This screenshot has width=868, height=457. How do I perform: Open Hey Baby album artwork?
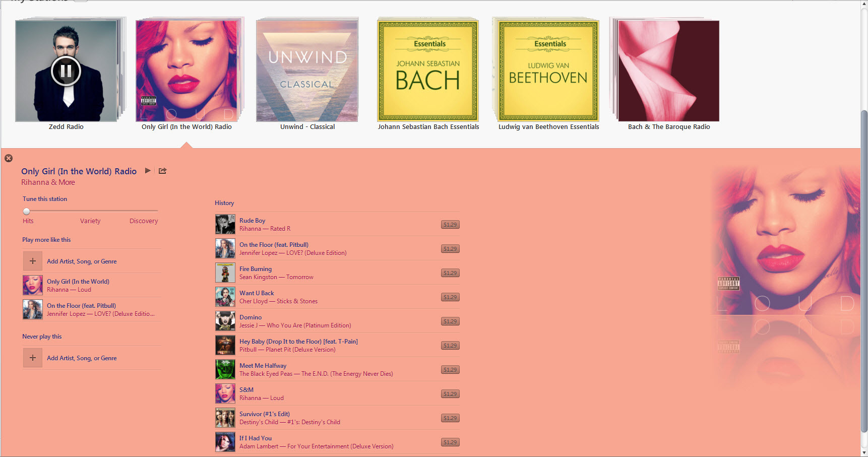(x=225, y=345)
